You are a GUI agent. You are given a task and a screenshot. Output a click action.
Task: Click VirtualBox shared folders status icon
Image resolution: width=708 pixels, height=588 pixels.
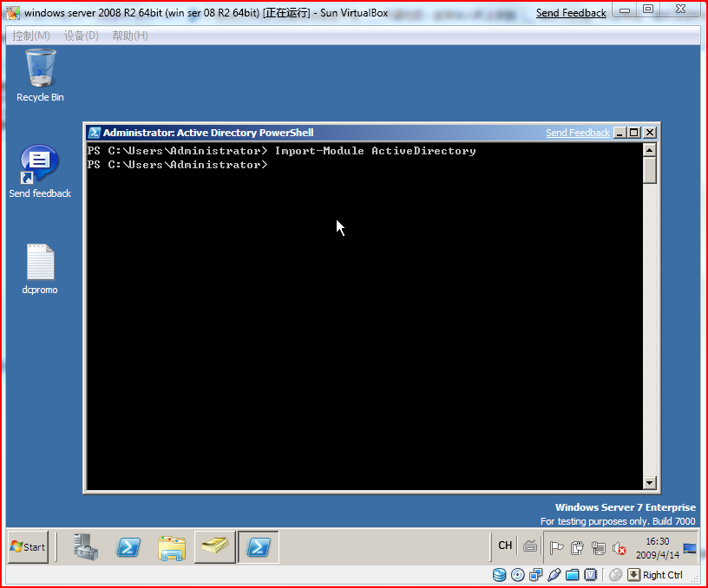[x=572, y=574]
